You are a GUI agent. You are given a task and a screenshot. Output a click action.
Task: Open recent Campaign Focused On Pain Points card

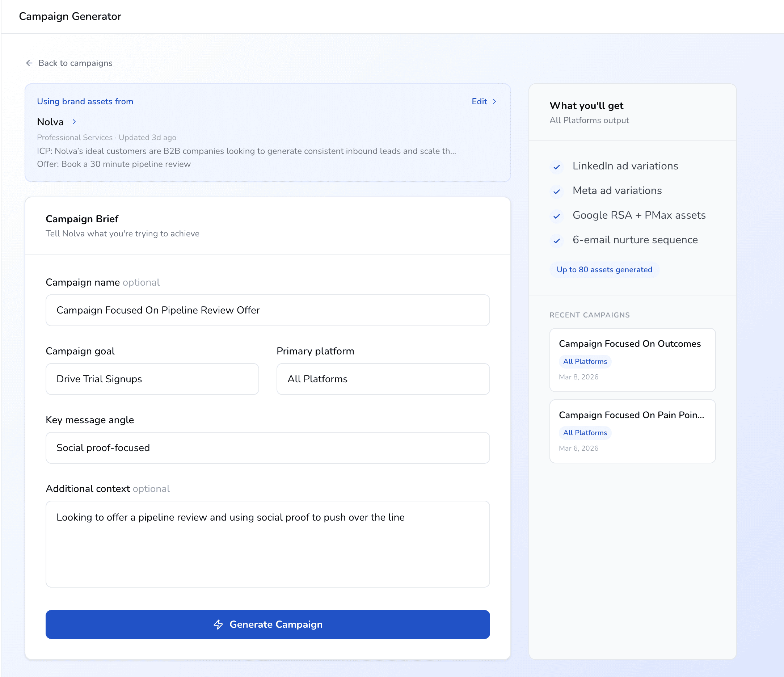(632, 431)
